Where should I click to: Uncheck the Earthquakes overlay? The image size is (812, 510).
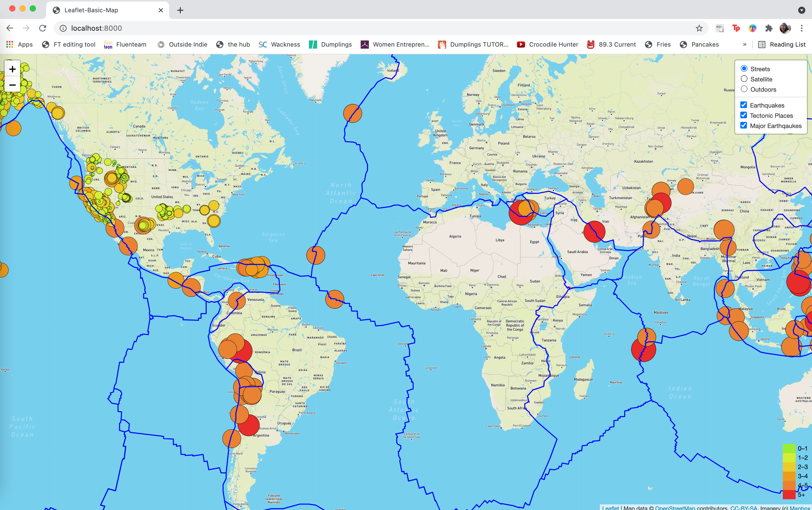(x=744, y=105)
